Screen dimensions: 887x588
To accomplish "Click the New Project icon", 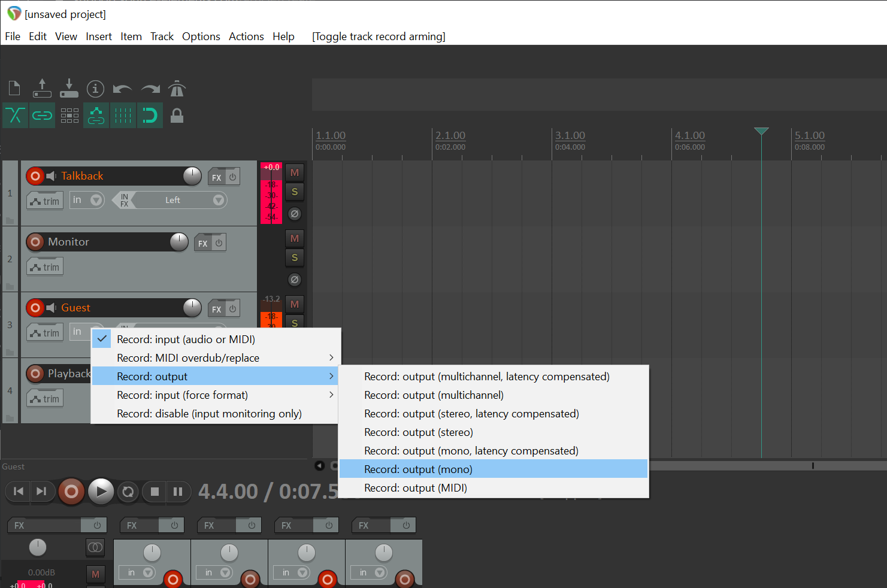I will 15,89.
